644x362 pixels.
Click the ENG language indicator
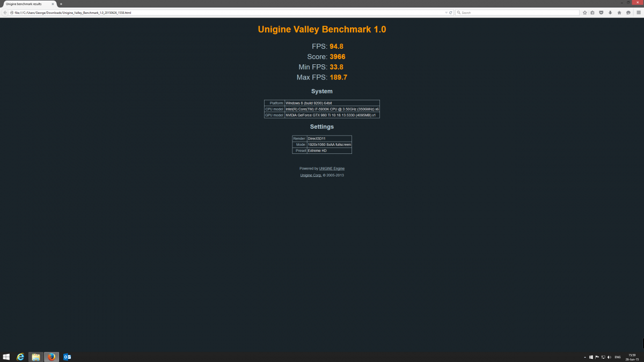[x=618, y=357]
